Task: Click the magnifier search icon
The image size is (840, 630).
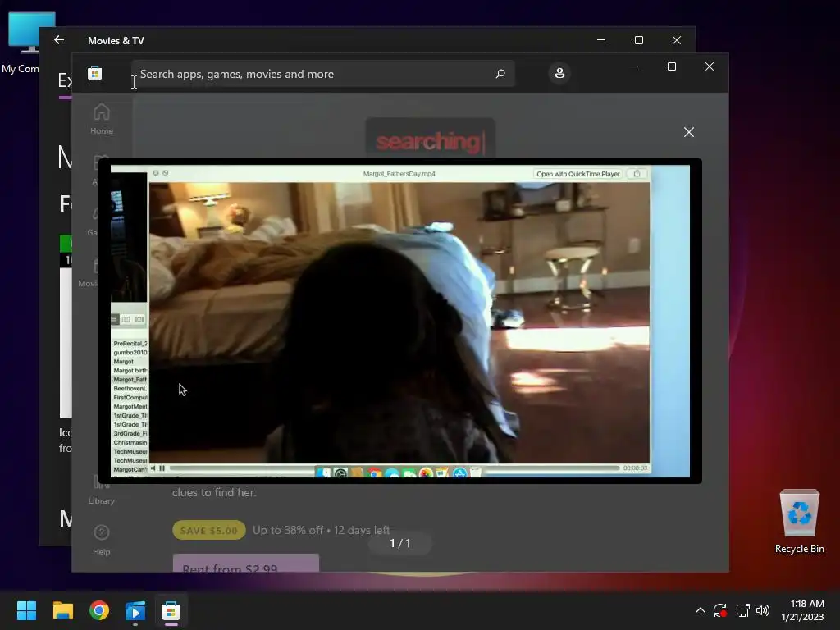Action: pos(500,74)
